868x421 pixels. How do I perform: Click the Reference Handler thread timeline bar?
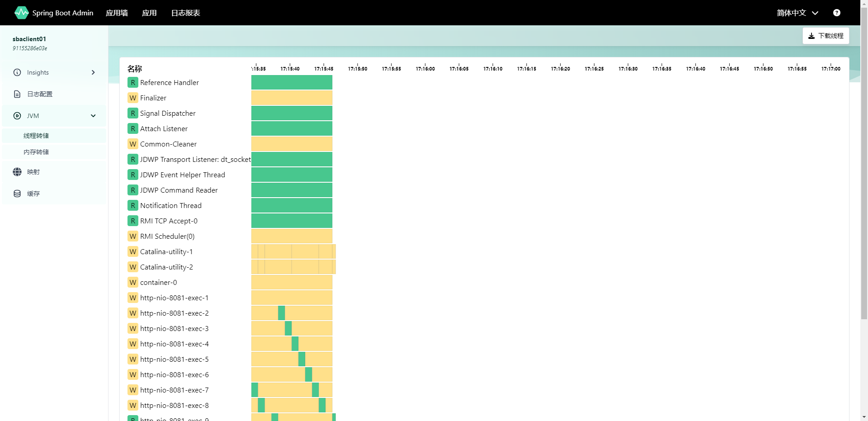tap(292, 82)
